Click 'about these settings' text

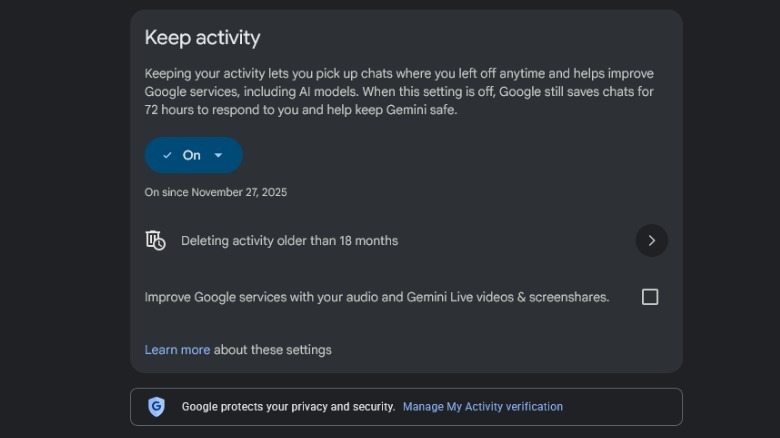point(273,350)
